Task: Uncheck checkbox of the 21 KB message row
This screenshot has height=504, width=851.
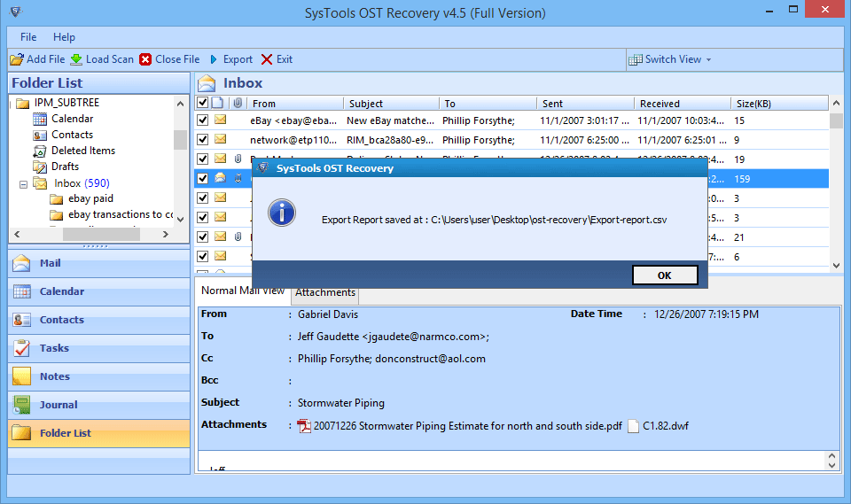Action: click(202, 237)
